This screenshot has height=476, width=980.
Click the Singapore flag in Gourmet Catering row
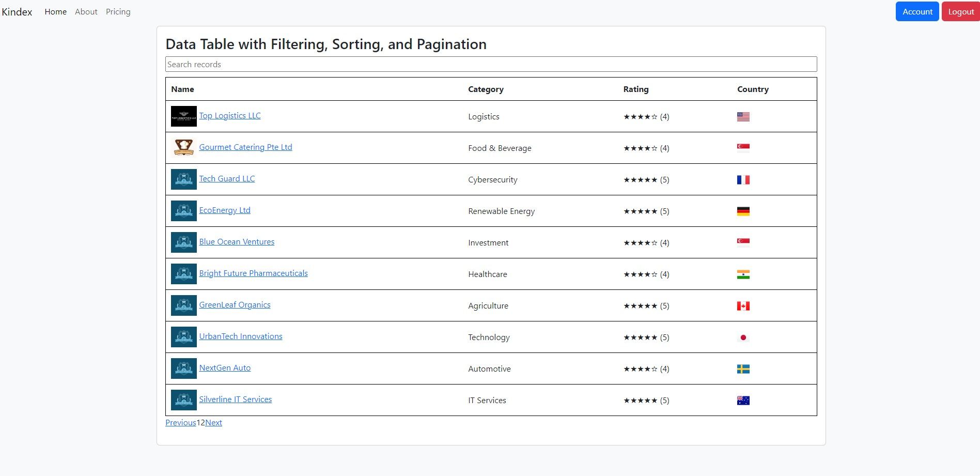(743, 148)
